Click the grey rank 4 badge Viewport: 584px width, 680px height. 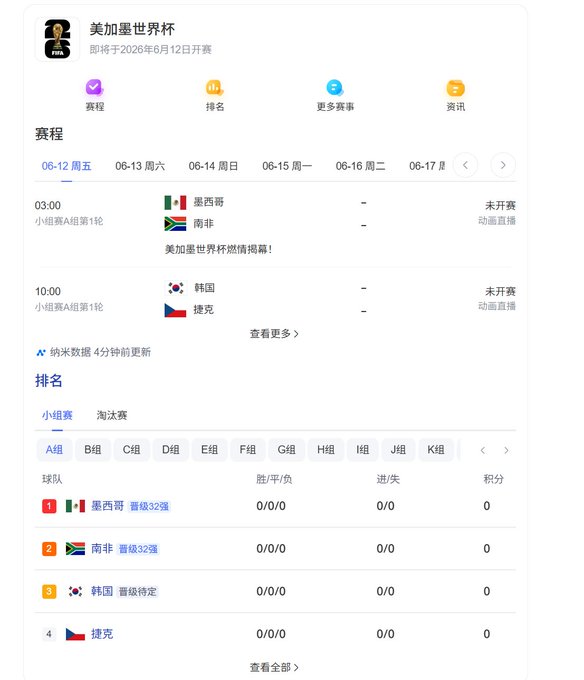(49, 634)
